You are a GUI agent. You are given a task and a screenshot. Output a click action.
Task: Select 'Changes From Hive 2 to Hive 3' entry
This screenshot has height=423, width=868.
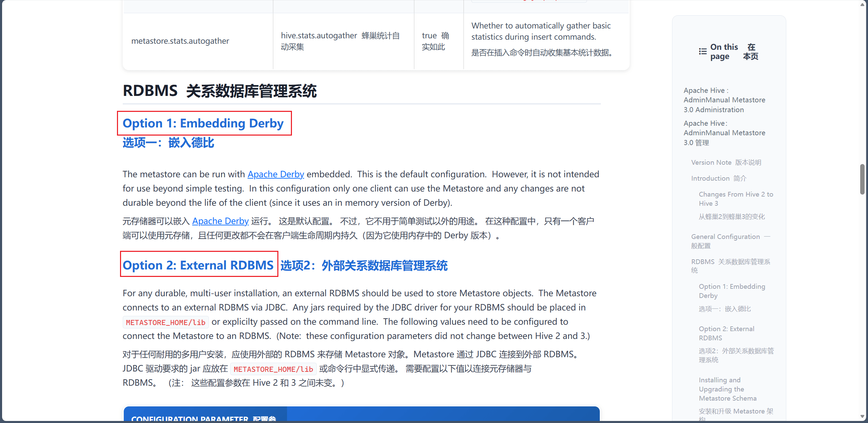tap(735, 199)
